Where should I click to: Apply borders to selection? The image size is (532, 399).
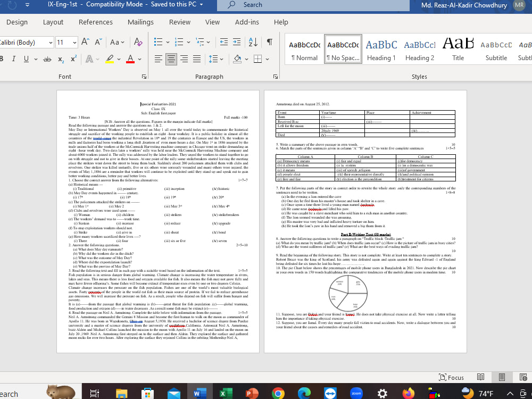(258, 59)
